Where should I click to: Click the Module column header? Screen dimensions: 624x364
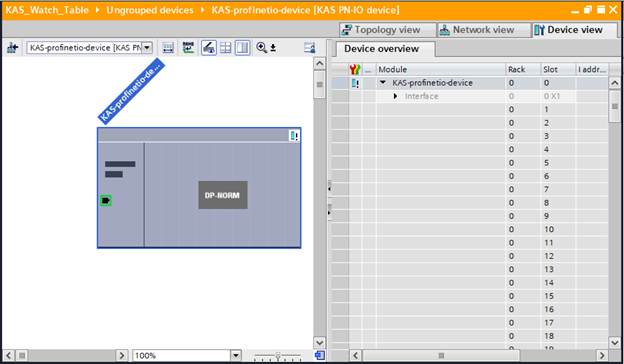tap(441, 69)
